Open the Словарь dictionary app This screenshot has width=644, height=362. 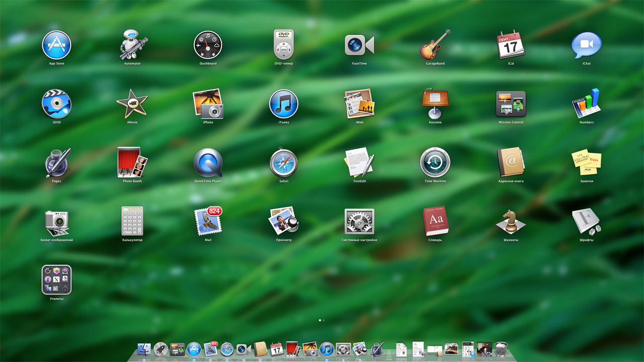click(435, 221)
